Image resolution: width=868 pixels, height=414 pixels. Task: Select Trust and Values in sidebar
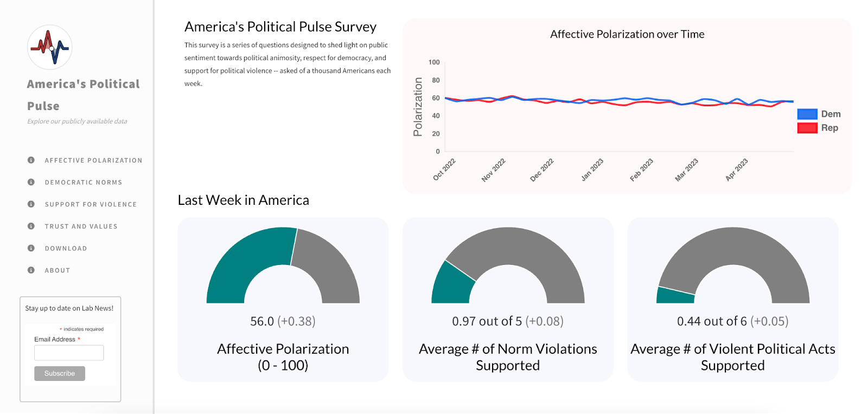tap(81, 227)
